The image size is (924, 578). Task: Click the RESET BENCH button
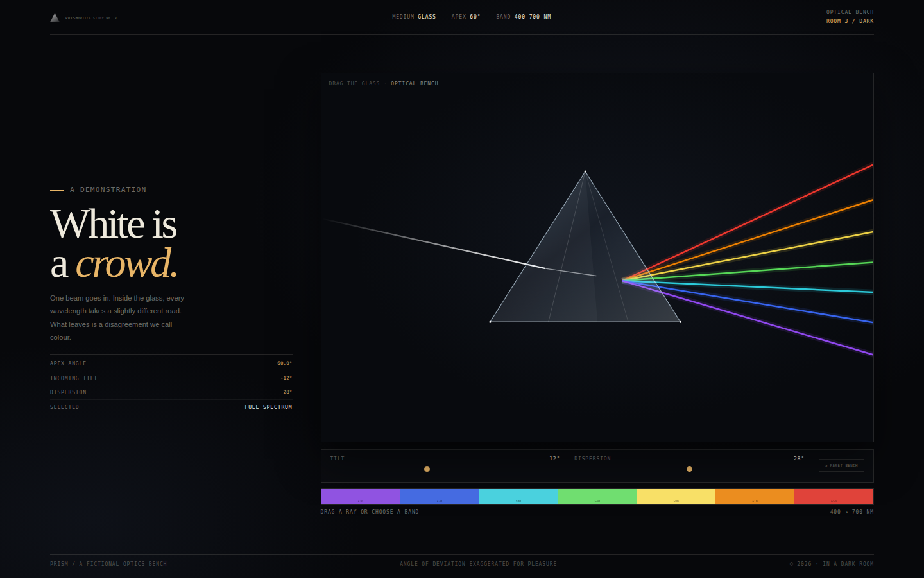pos(841,466)
